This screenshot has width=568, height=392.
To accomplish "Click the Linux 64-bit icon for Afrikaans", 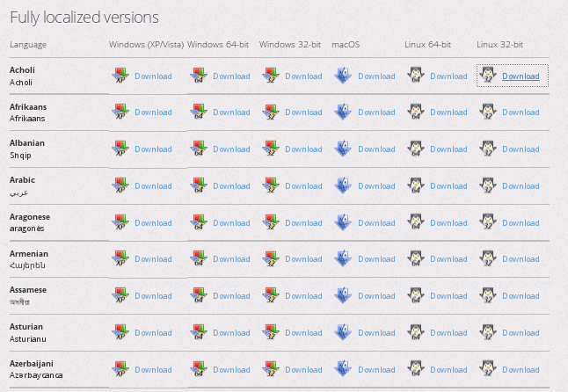I will 415,113.
